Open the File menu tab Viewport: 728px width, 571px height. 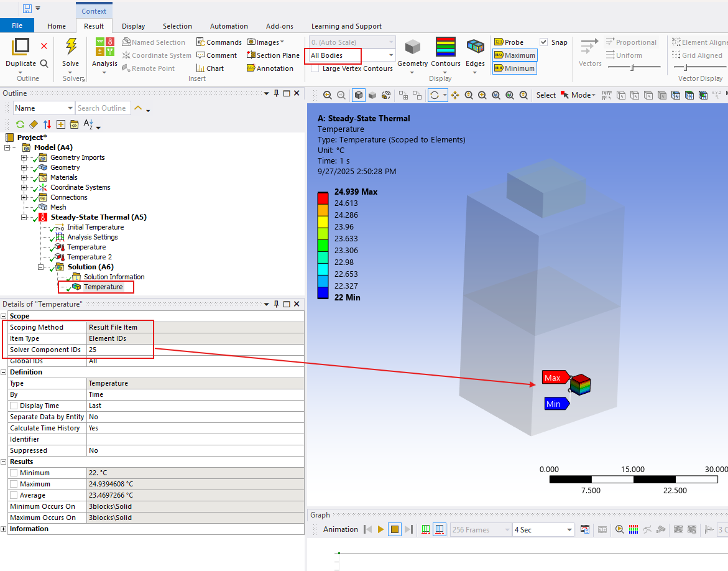click(17, 26)
